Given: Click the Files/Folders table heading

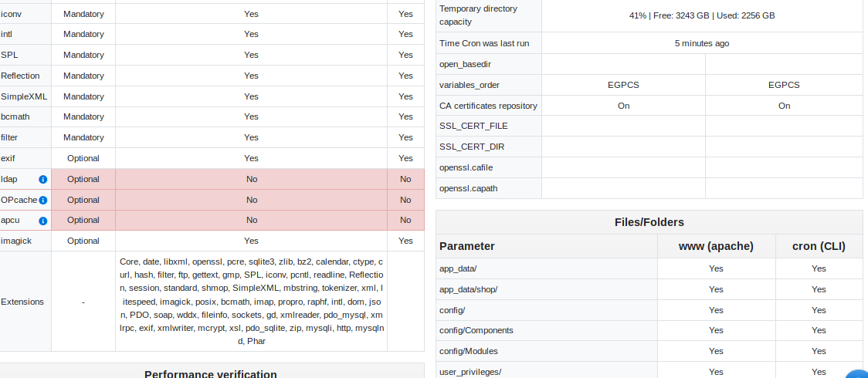Looking at the screenshot, I should [649, 222].
